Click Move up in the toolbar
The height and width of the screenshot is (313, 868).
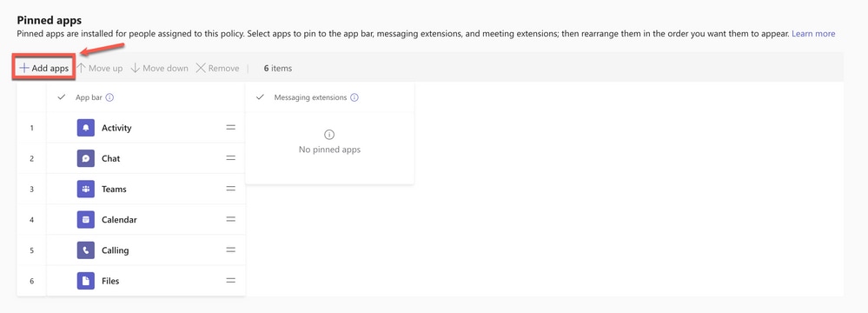100,68
